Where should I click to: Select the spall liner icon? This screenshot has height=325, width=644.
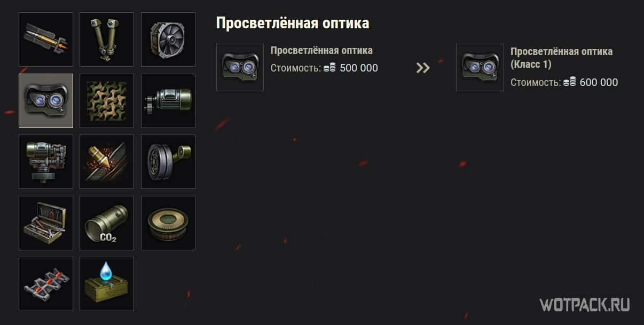click(107, 162)
